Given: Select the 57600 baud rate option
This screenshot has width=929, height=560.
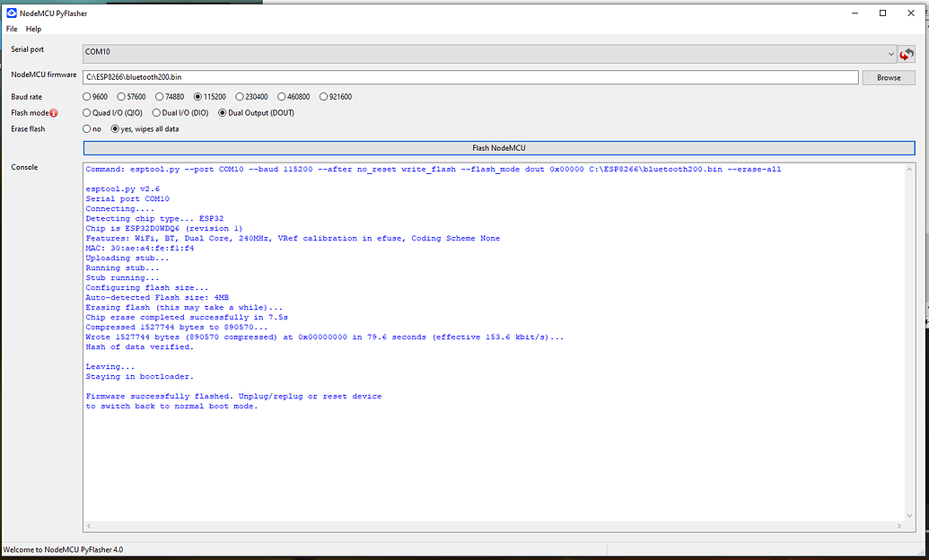Looking at the screenshot, I should coord(123,97).
